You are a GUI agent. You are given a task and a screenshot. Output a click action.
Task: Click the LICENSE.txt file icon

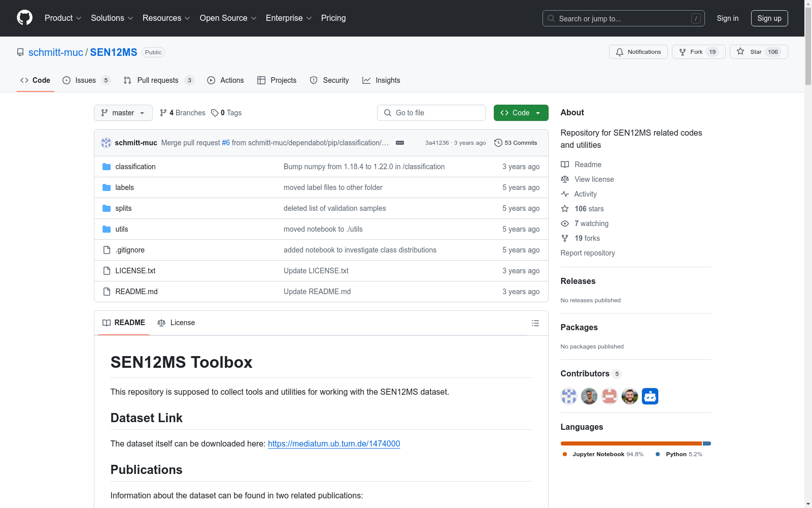pyautogui.click(x=107, y=271)
